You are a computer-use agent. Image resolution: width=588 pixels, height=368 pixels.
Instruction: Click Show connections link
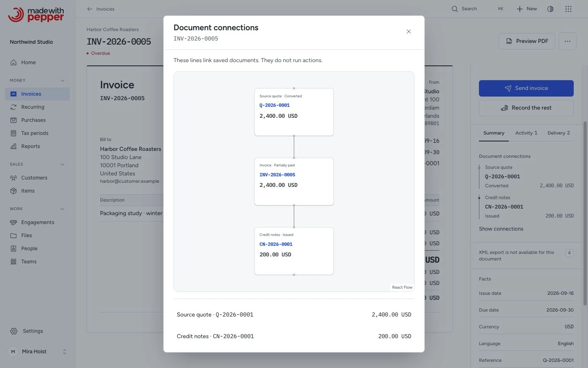coord(501,229)
